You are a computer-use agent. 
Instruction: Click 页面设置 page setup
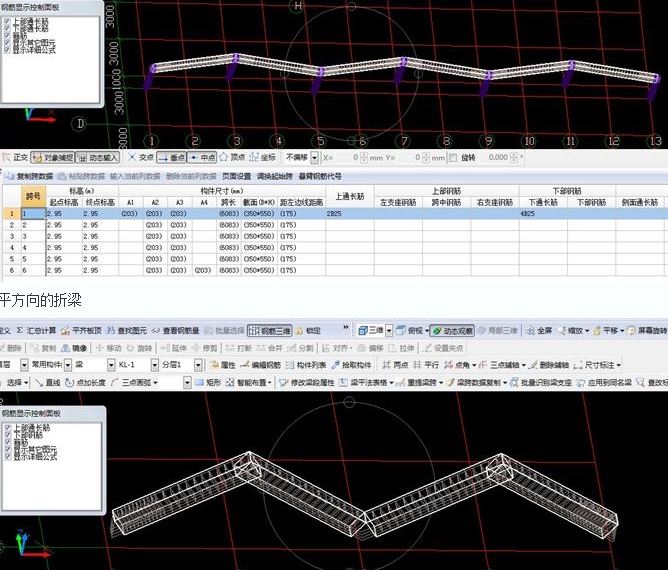236,176
